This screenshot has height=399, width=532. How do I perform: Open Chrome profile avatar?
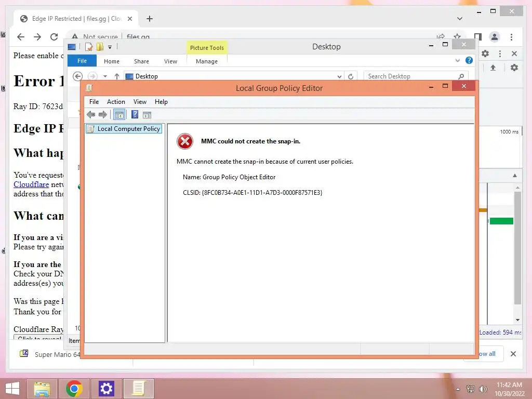pos(495,37)
